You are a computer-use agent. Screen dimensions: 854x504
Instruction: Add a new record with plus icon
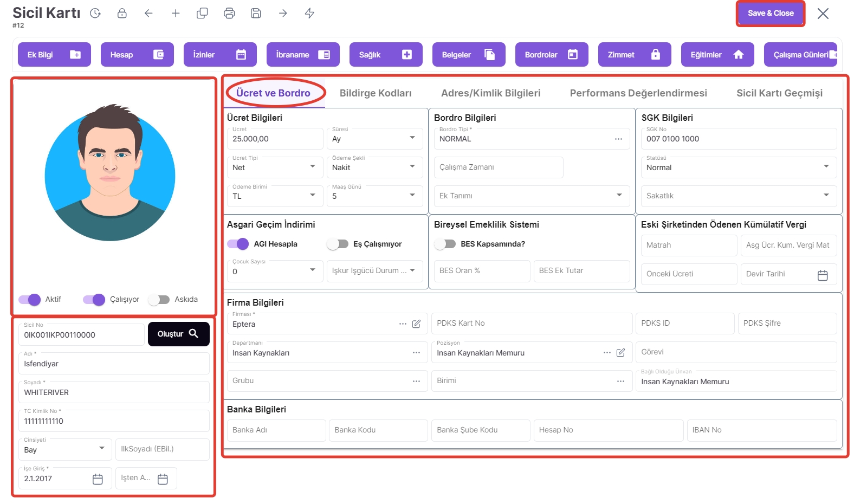pyautogui.click(x=176, y=14)
